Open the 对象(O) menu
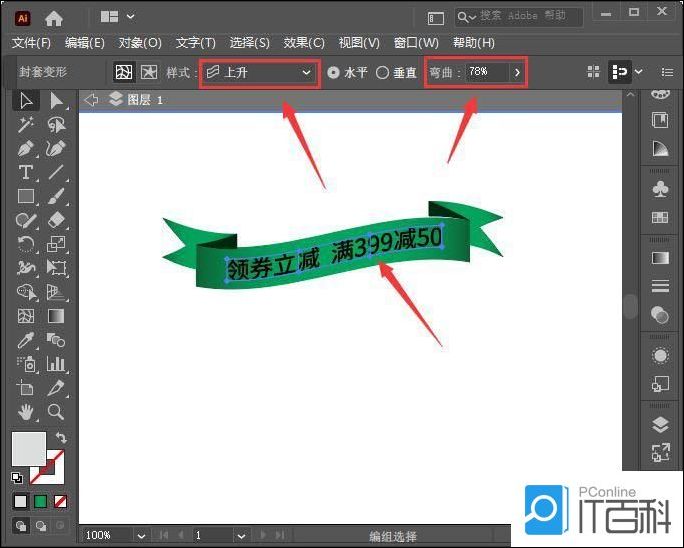684x548 pixels. 140,43
